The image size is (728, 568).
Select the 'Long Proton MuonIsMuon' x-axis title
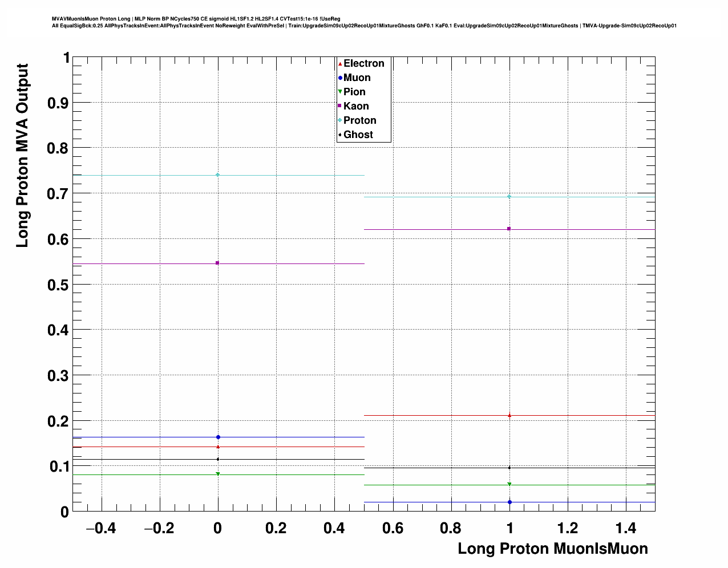click(x=552, y=549)
